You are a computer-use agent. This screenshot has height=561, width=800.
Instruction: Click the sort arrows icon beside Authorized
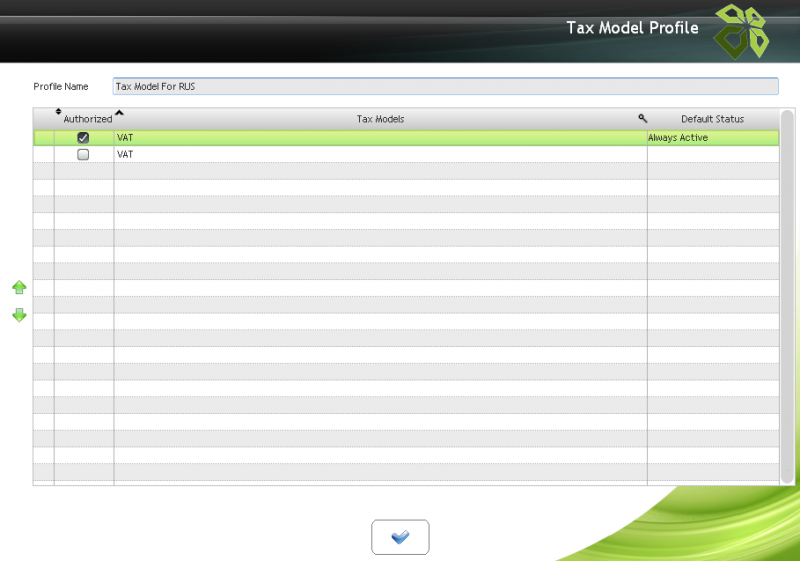[58, 111]
